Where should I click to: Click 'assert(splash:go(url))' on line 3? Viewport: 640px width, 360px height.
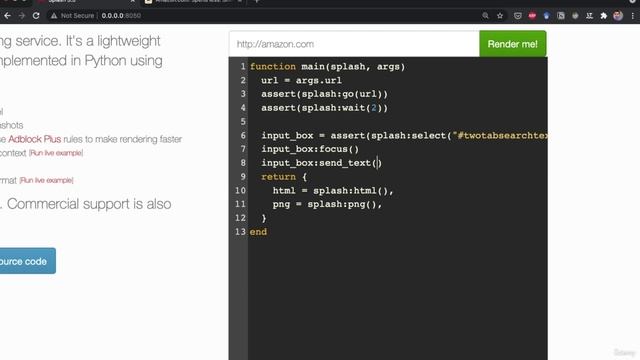pos(324,94)
